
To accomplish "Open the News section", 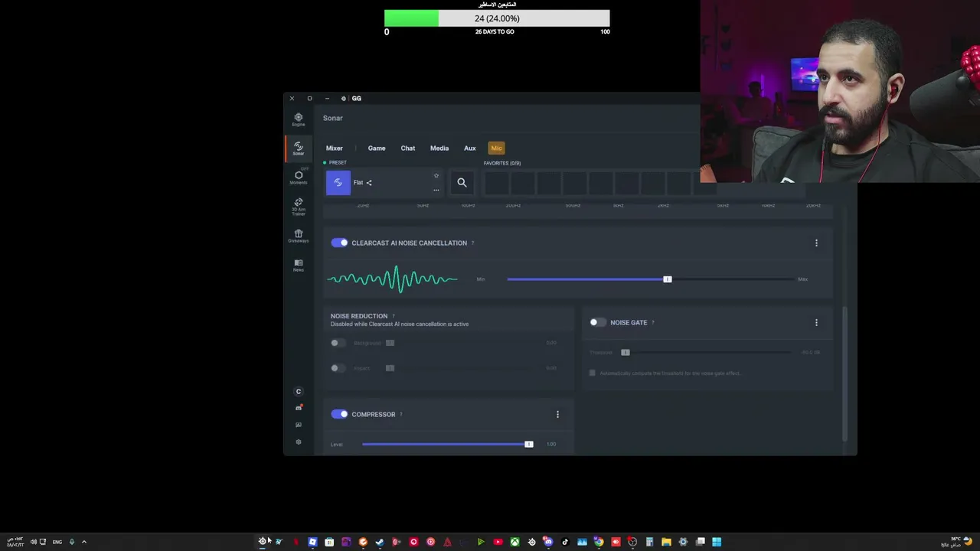I will click(299, 265).
